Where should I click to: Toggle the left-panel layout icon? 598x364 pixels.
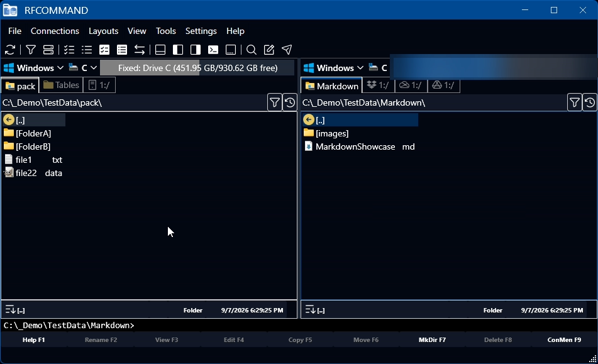[x=178, y=50]
